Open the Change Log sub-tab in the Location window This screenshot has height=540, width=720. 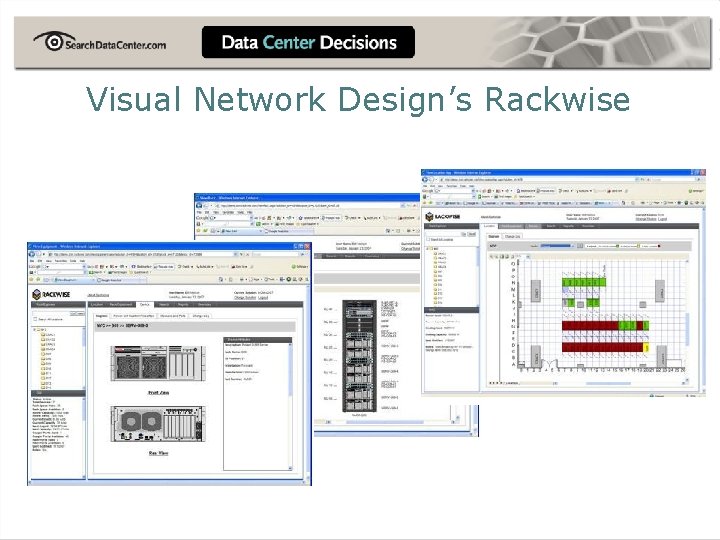click(x=512, y=236)
